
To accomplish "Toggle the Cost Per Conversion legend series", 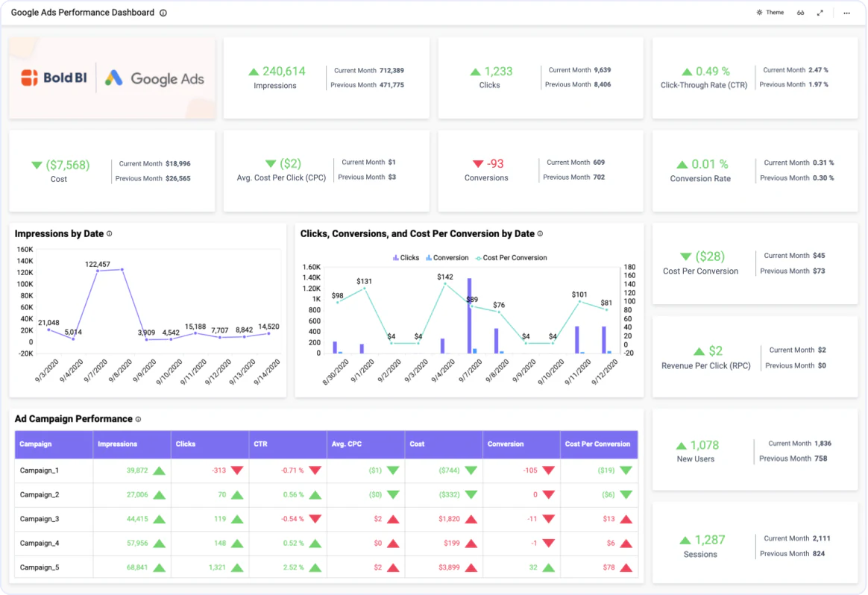I will pos(511,258).
